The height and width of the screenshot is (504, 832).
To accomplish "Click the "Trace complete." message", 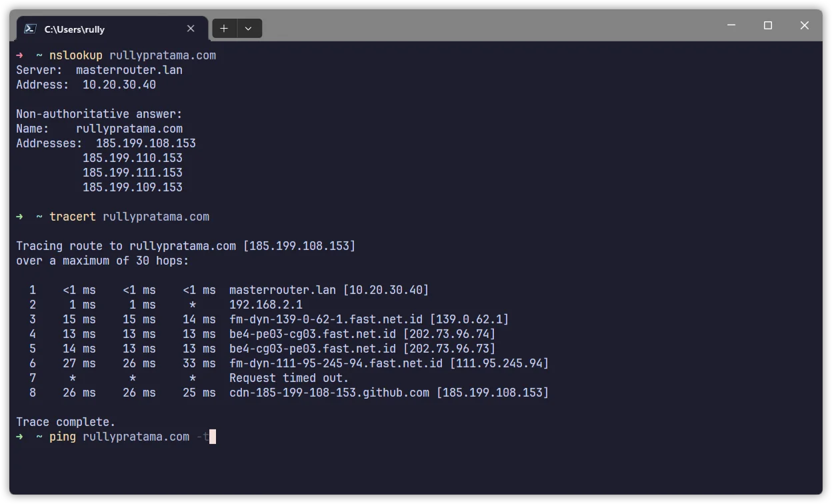I will coord(65,422).
